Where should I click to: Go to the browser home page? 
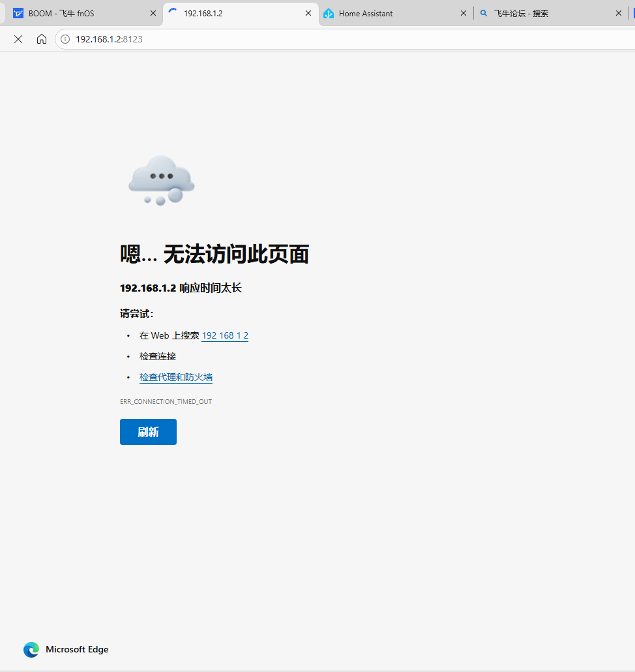tap(42, 39)
